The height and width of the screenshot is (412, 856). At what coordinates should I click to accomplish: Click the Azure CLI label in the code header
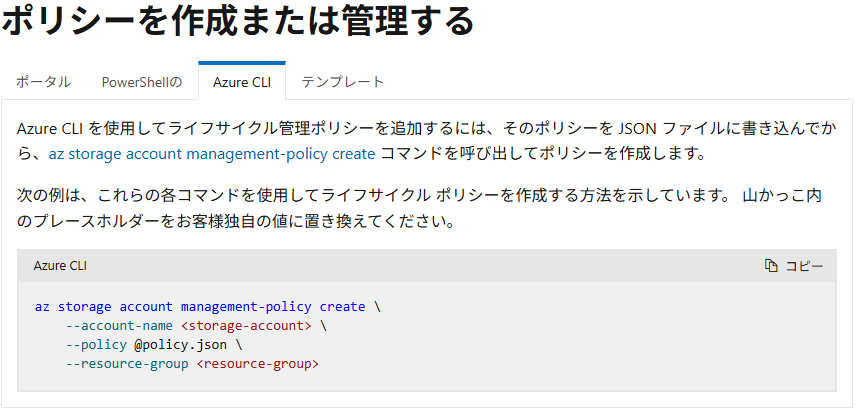point(60,266)
